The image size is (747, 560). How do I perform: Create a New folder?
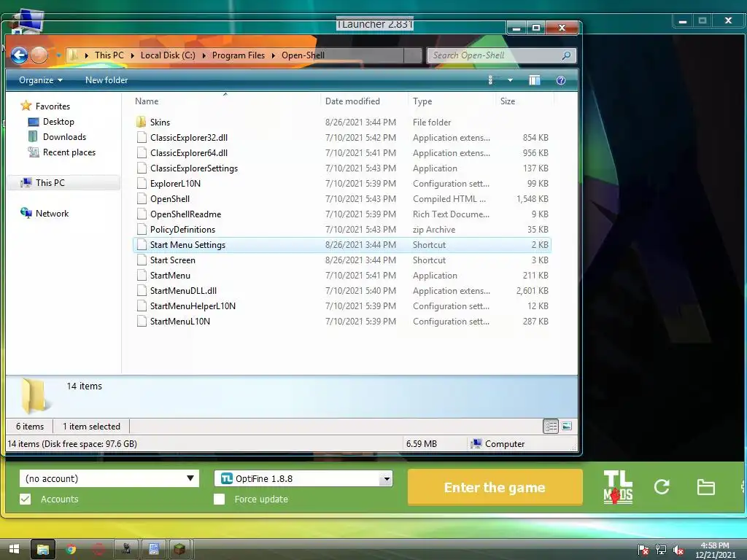tap(107, 80)
